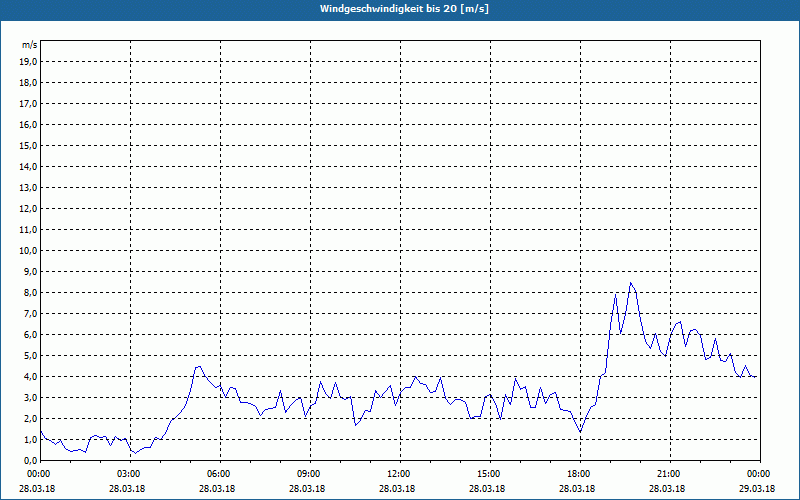Click the m/s unit label
Viewport: 800px width, 500px height.
click(30, 45)
